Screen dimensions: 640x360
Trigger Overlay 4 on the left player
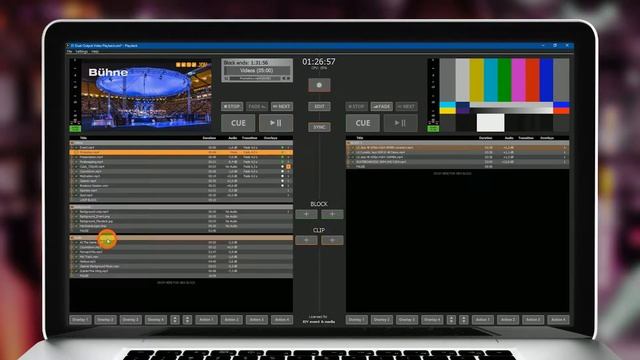tap(156, 320)
